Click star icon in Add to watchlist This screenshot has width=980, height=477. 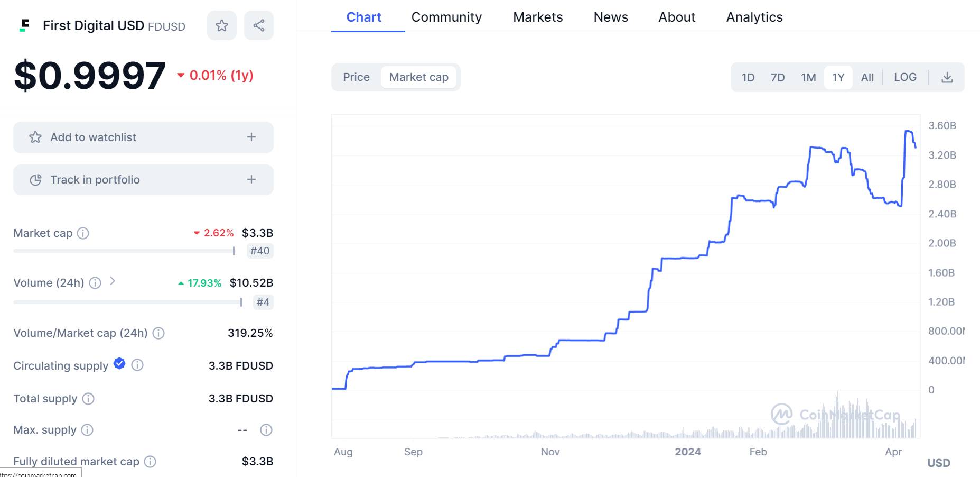35,137
